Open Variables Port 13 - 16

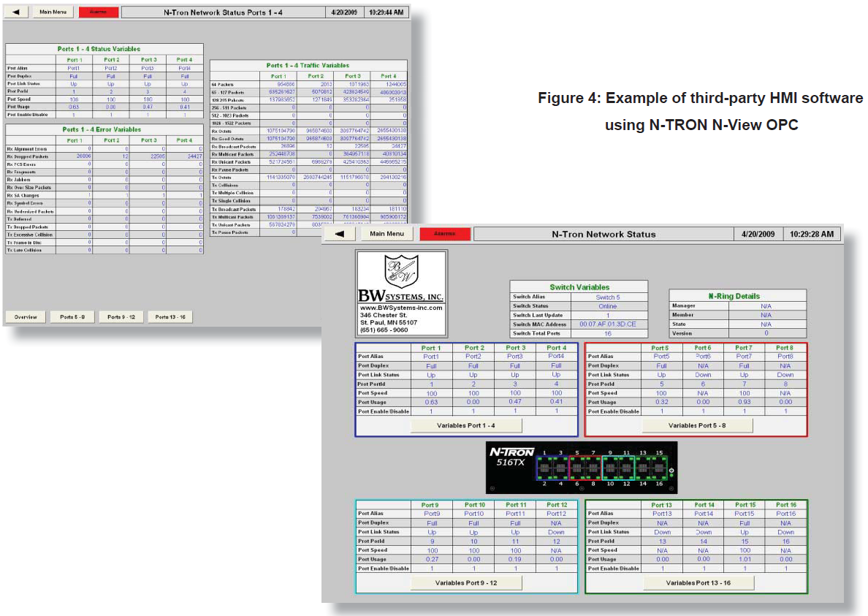coord(698,583)
